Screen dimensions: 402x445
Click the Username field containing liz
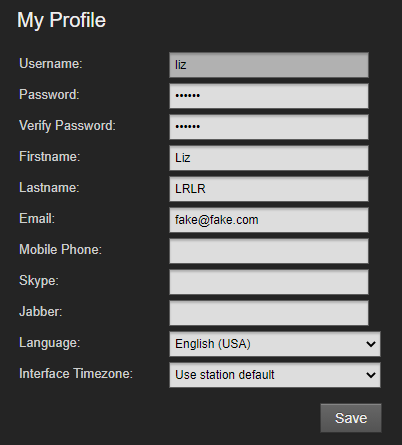click(269, 65)
